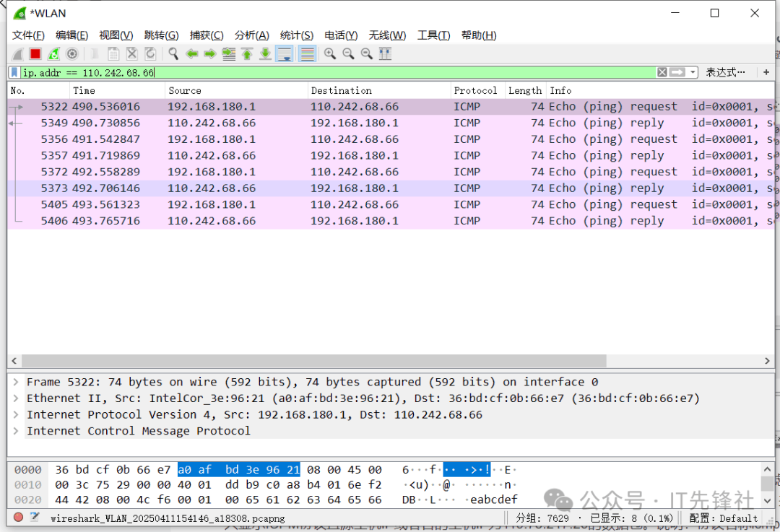Click the packet list horizontal scrollbar
Viewport: 780px width, 532px height.
(x=390, y=361)
